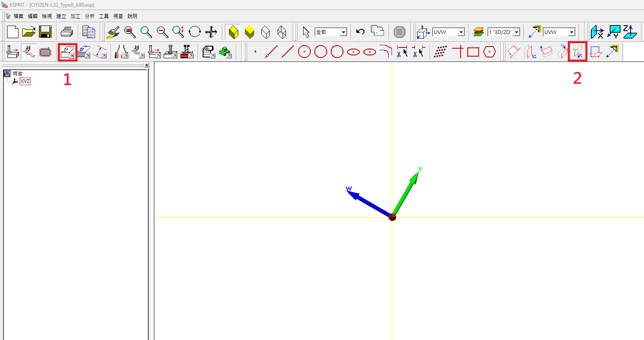Click the plane icon highlighted as number 2
The image size is (644, 340).
click(577, 52)
